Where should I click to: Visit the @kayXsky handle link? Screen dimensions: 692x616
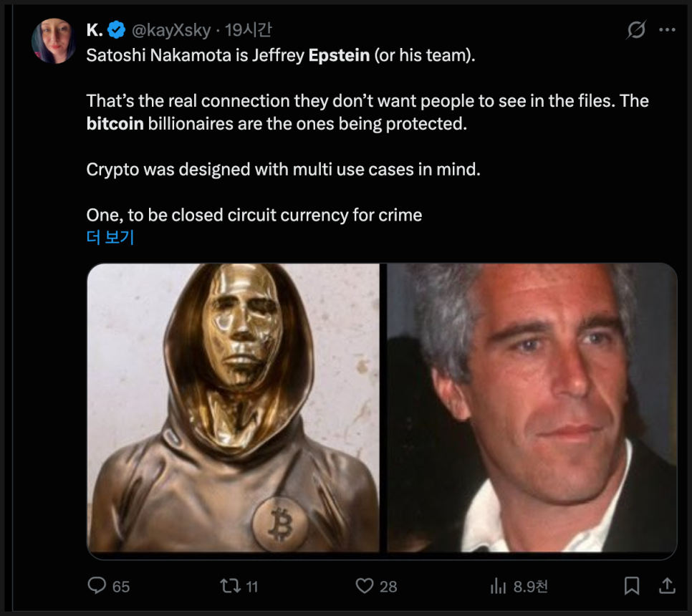(170, 30)
